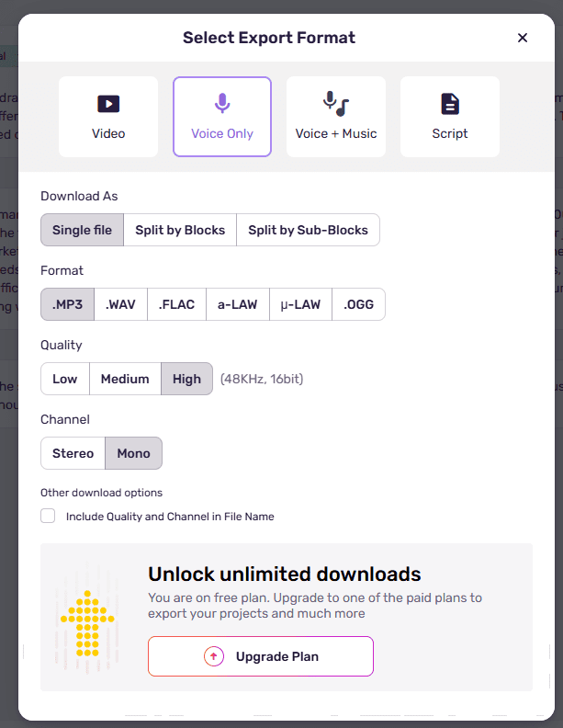Set download as Single file

[x=82, y=230]
